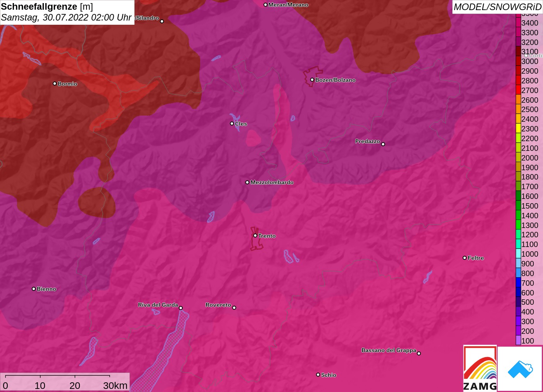Click the Trento city marker dot
The image size is (543, 392).
(255, 235)
